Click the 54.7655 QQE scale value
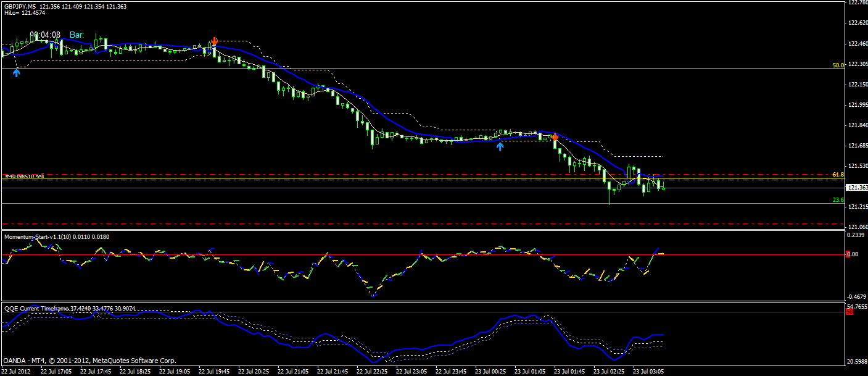 pyautogui.click(x=857, y=307)
